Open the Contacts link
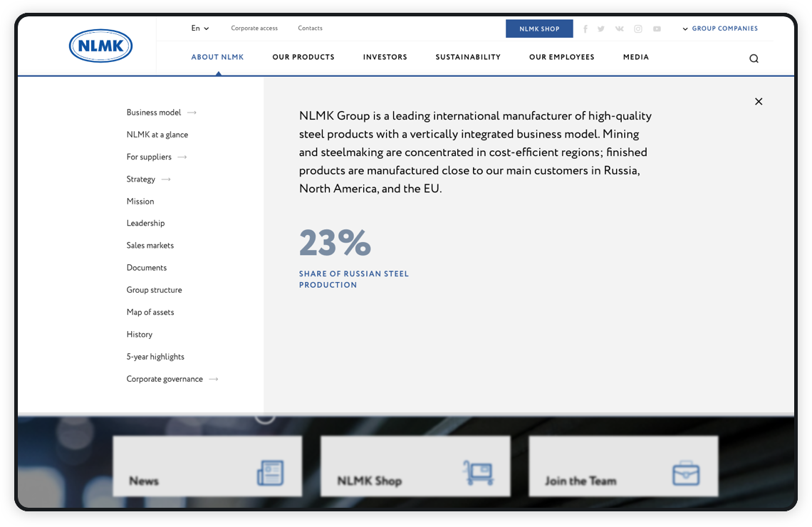 310,28
